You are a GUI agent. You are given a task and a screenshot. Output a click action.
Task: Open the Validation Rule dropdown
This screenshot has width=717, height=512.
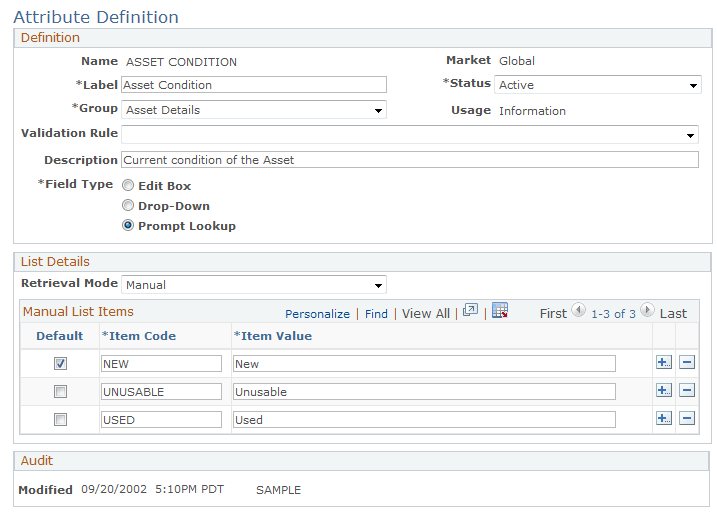(x=410, y=134)
